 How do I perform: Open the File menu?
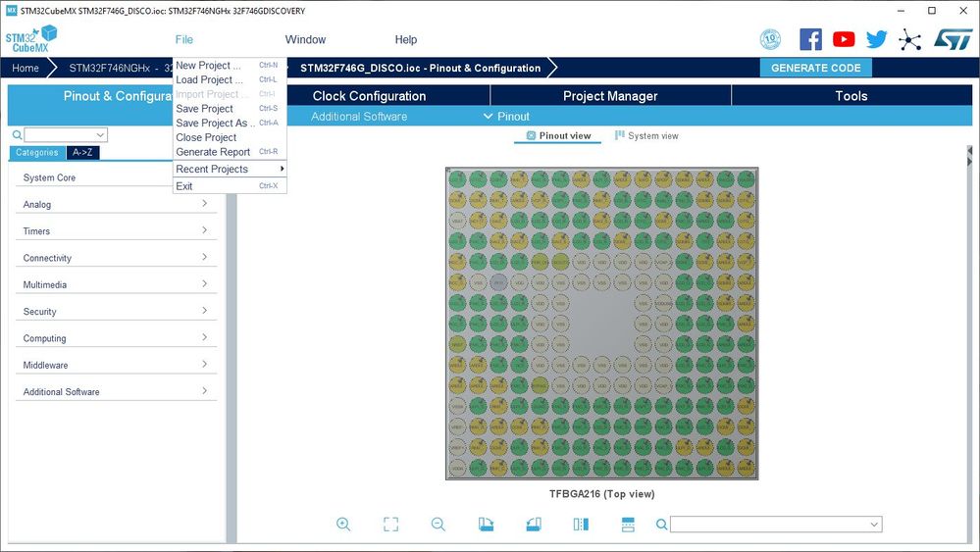click(183, 39)
